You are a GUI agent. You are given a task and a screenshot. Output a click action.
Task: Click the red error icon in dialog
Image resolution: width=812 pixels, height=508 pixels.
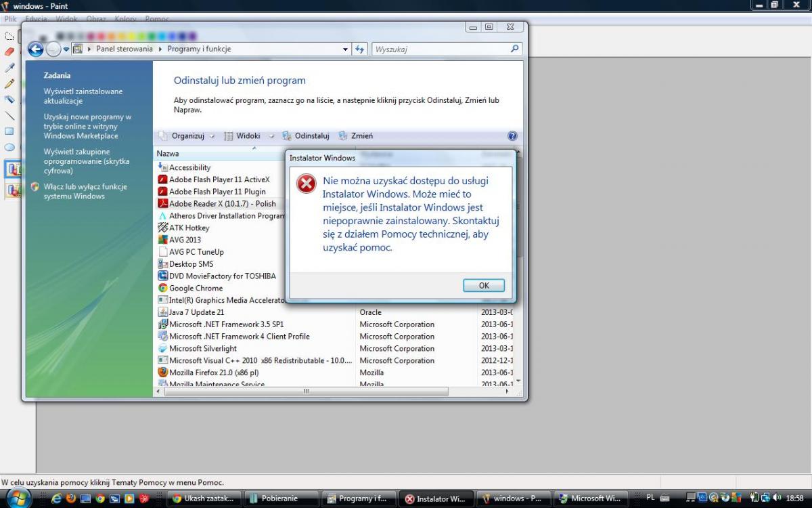(307, 184)
